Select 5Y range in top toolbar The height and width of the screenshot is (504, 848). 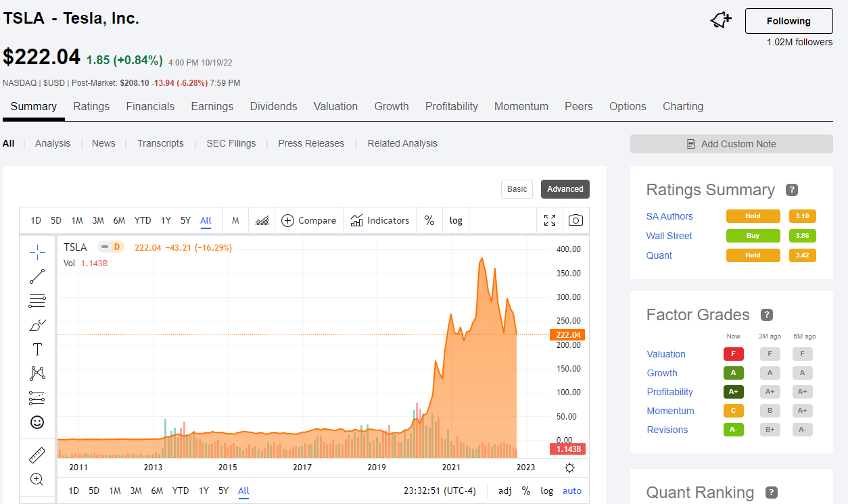185,220
